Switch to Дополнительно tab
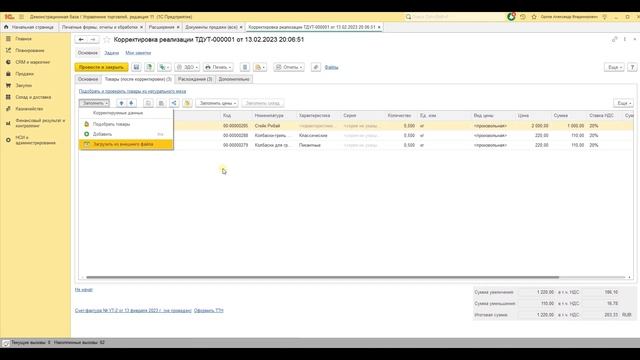 tap(234, 79)
